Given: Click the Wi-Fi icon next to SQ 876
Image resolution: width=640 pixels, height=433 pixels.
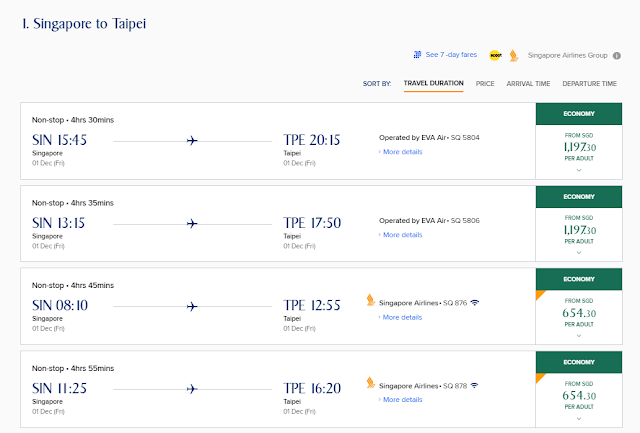Looking at the screenshot, I should pyautogui.click(x=475, y=303).
